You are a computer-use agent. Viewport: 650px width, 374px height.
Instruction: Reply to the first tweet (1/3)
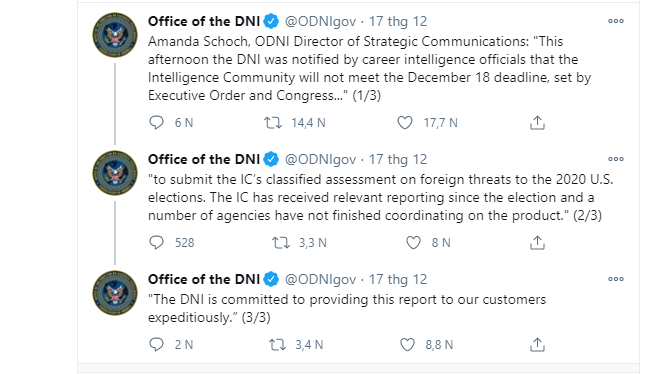pos(156,123)
